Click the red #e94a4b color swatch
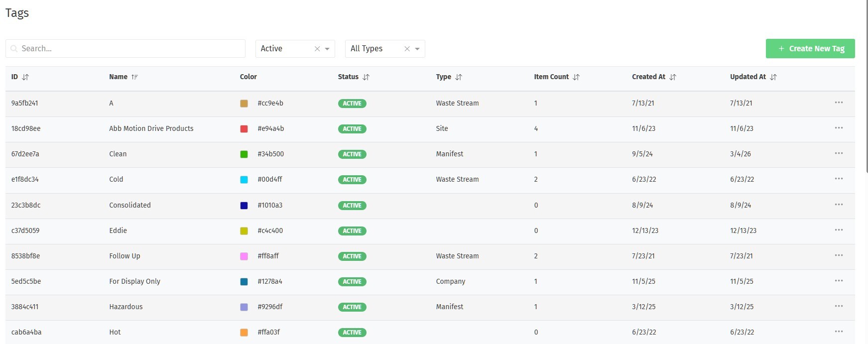868x344 pixels. [x=244, y=129]
